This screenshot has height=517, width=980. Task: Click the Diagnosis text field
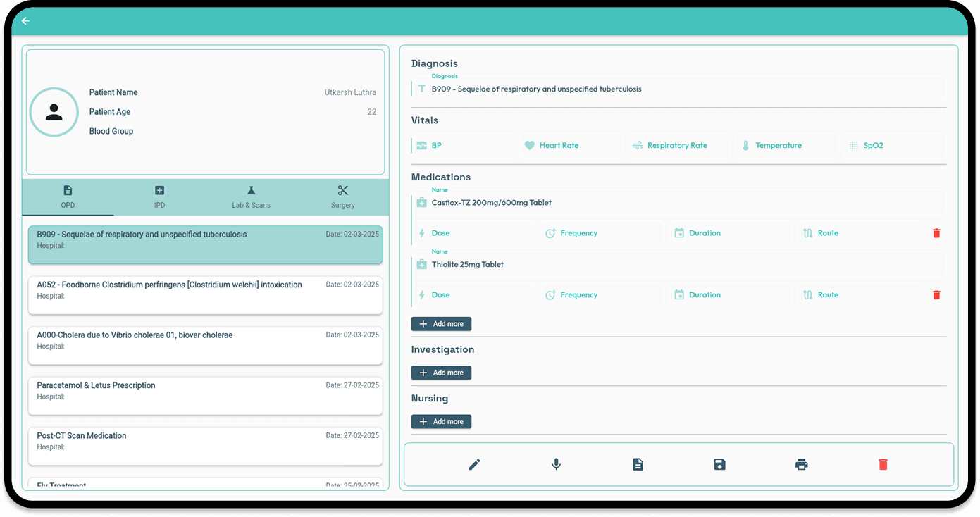point(676,89)
